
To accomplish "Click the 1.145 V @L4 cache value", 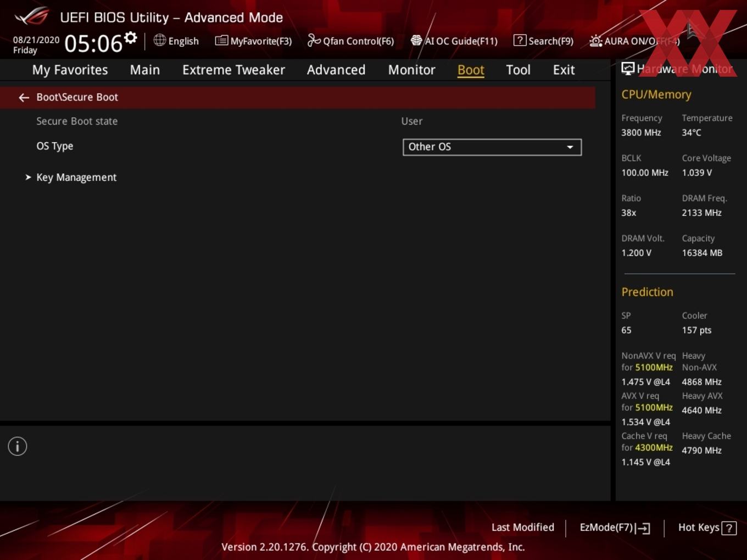I will (x=646, y=462).
